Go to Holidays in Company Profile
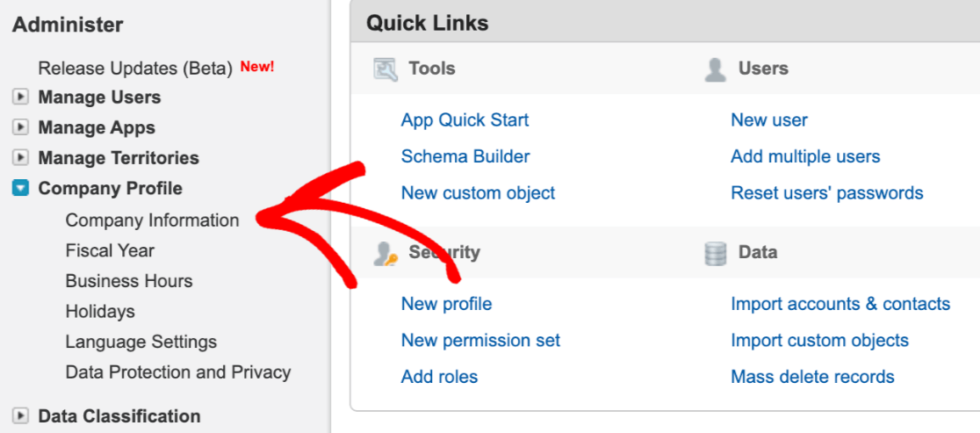This screenshot has height=433, width=980. coord(100,312)
